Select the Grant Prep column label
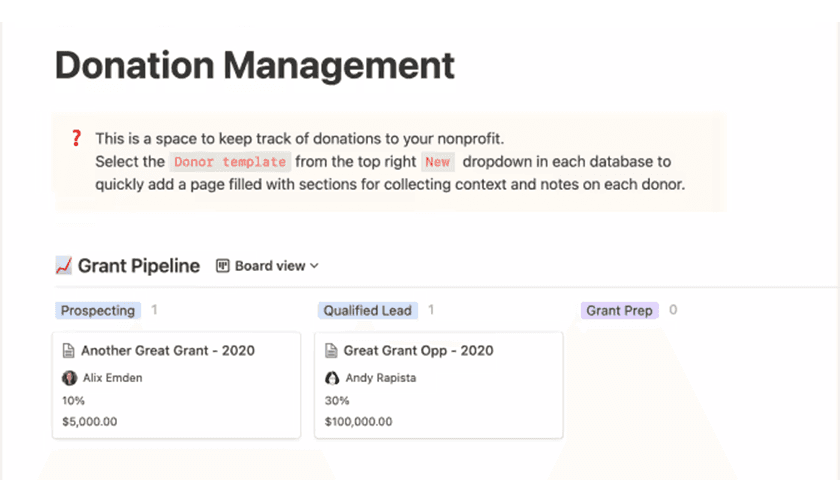This screenshot has height=480, width=840. pyautogui.click(x=619, y=311)
